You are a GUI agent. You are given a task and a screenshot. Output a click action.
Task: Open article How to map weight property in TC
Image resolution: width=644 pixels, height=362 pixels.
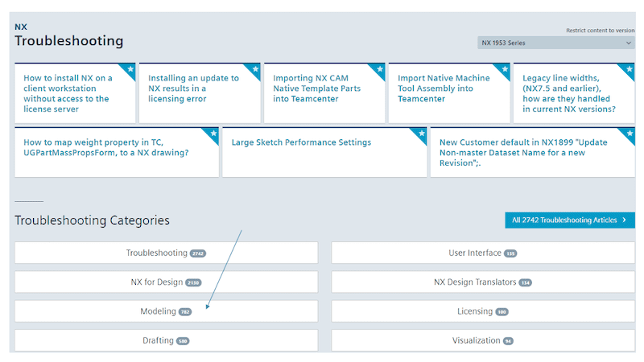(x=117, y=152)
